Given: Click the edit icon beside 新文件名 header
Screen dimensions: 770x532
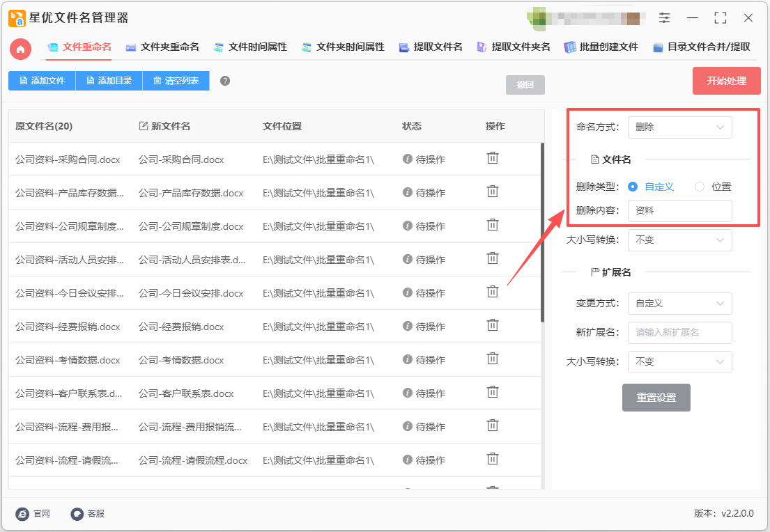Looking at the screenshot, I should coord(144,126).
